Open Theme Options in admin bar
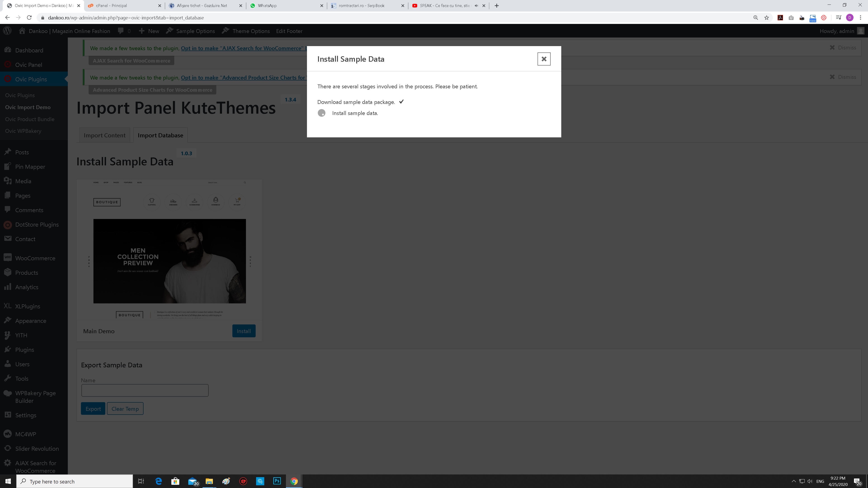The width and height of the screenshot is (868, 488). (x=246, y=31)
